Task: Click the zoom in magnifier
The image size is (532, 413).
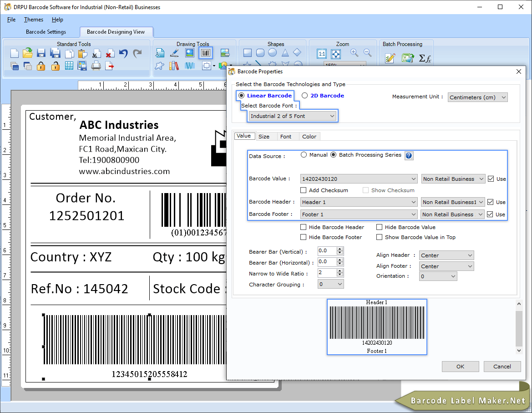Action: 354,53
